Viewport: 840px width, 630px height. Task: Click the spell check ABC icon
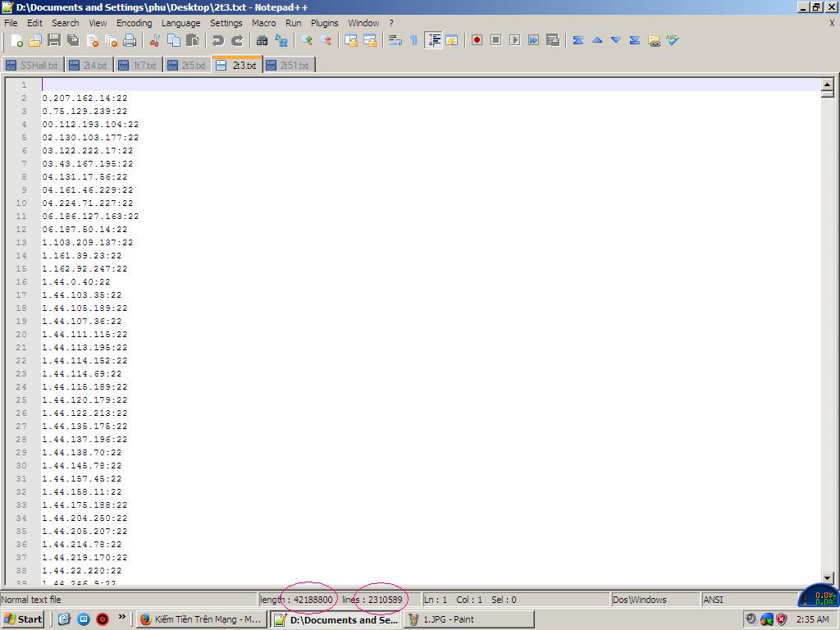tap(673, 40)
